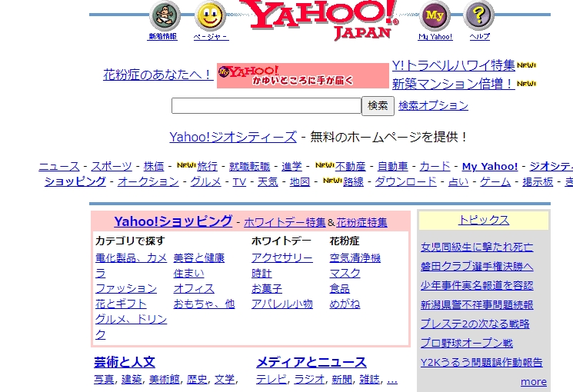Open Yahoo!ショッピング heading link

pos(173,221)
